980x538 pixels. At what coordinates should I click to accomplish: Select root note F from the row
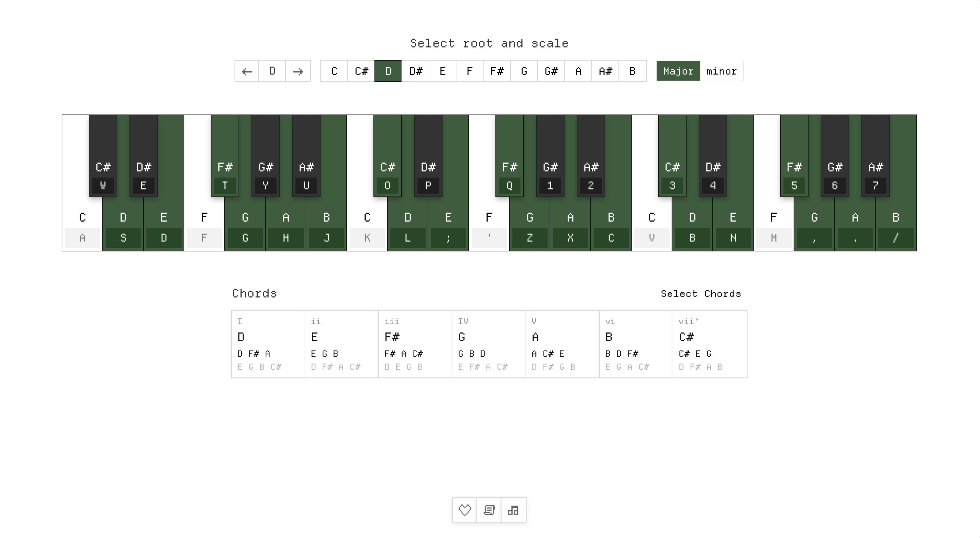(x=469, y=71)
